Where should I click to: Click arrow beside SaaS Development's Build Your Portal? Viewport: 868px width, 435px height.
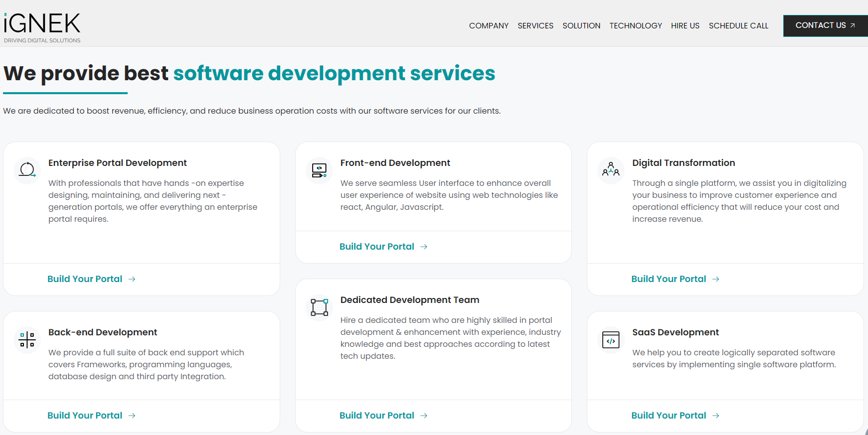pyautogui.click(x=716, y=416)
